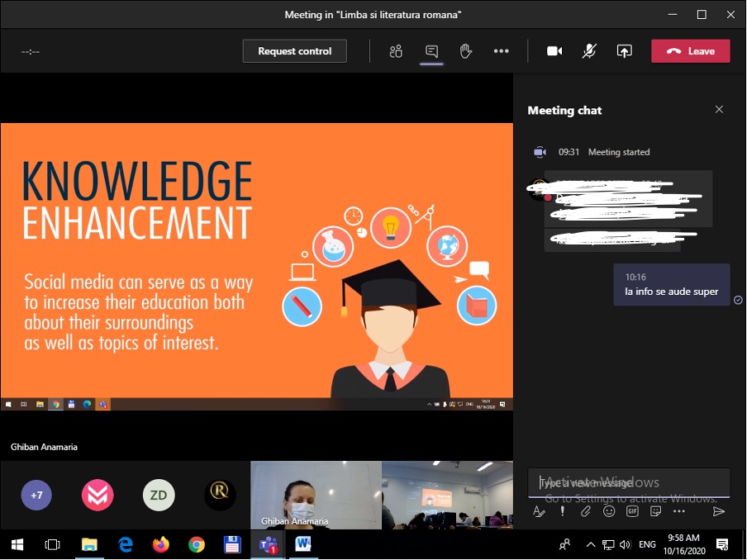Open the message Format options

pyautogui.click(x=539, y=511)
